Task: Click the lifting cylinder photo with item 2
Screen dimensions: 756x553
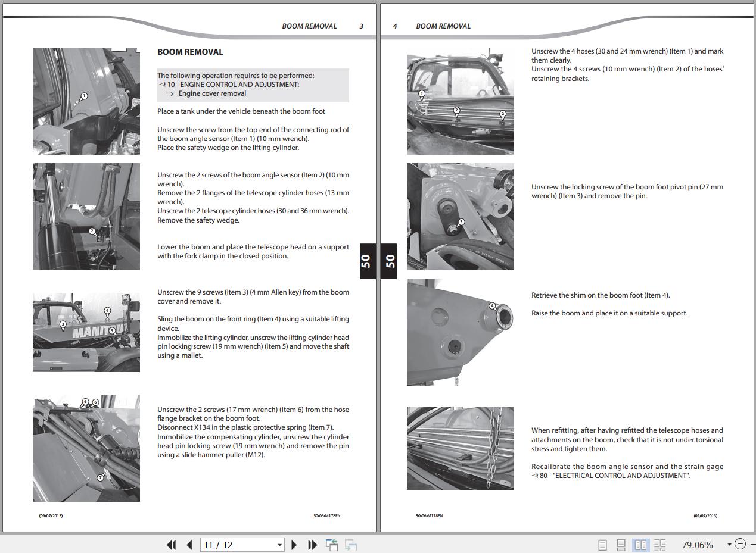Action: (x=86, y=217)
